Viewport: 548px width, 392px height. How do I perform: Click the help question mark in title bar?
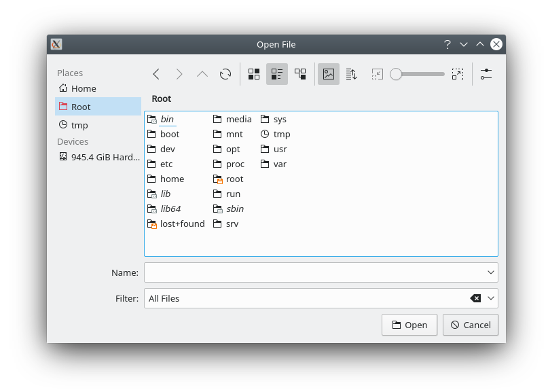tap(447, 44)
